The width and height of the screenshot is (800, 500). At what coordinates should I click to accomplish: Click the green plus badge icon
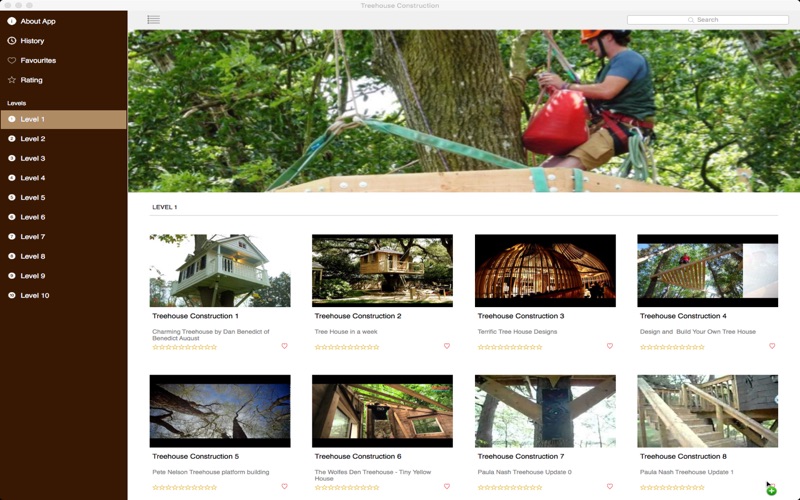771,491
